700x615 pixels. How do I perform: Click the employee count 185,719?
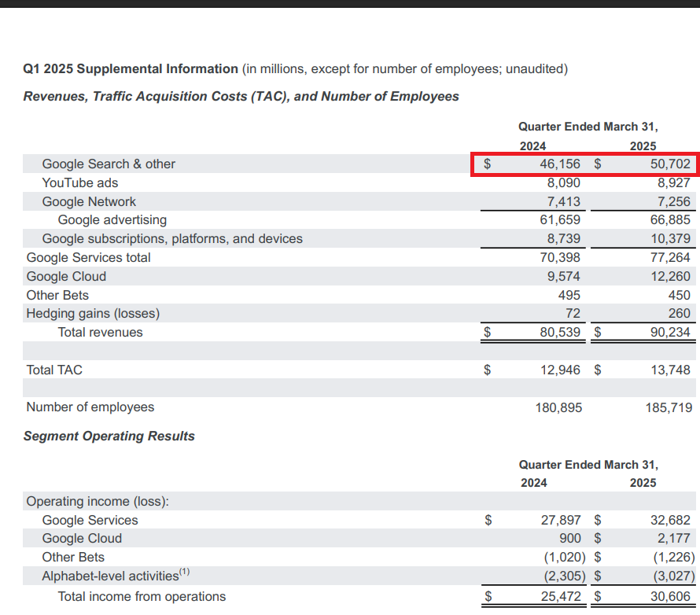(669, 407)
